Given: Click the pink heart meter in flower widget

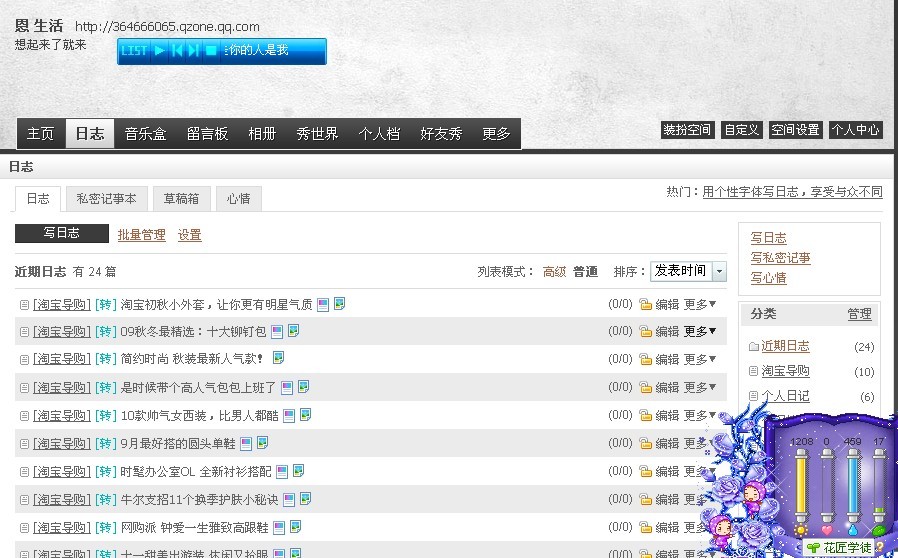Looking at the screenshot, I should click(826, 487).
